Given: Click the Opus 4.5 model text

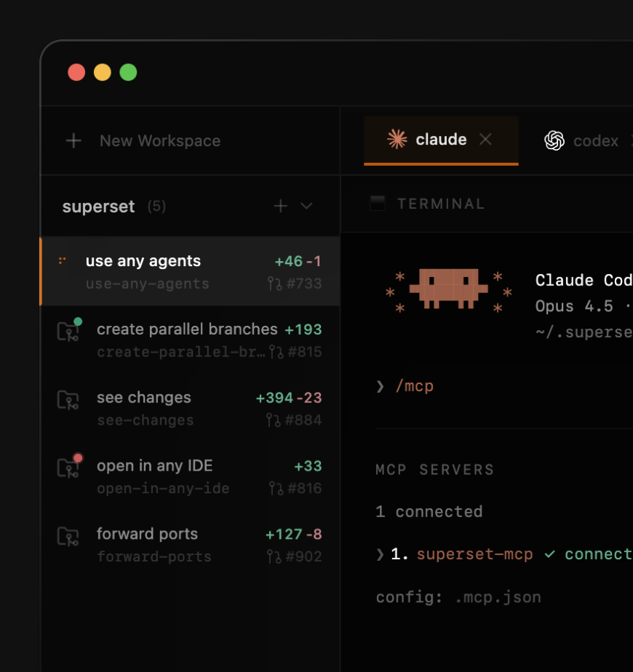Looking at the screenshot, I should click(x=574, y=306).
